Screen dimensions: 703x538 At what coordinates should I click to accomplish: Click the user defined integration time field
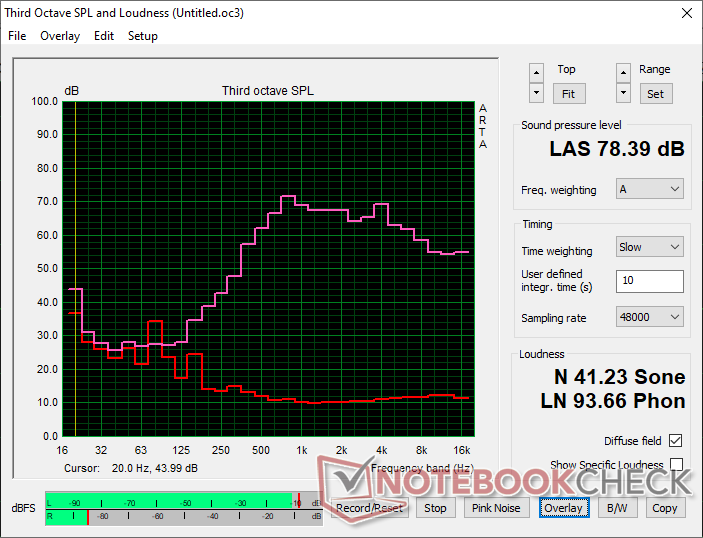click(x=650, y=281)
